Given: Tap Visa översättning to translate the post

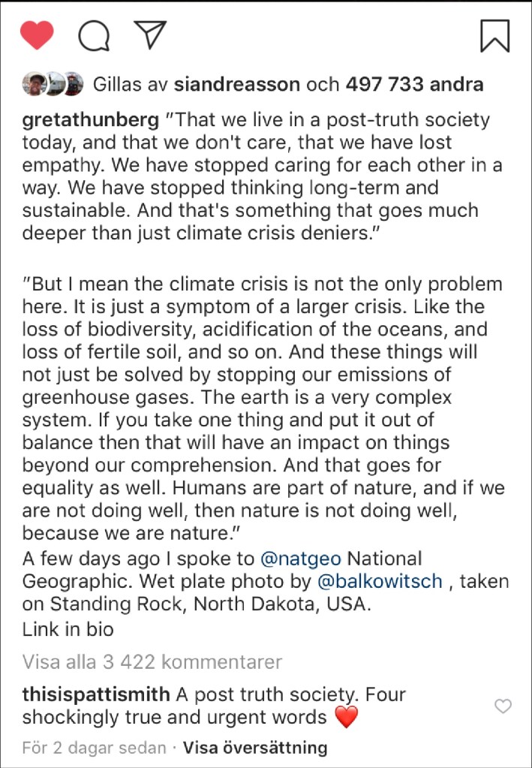Looking at the screenshot, I should coord(255,748).
